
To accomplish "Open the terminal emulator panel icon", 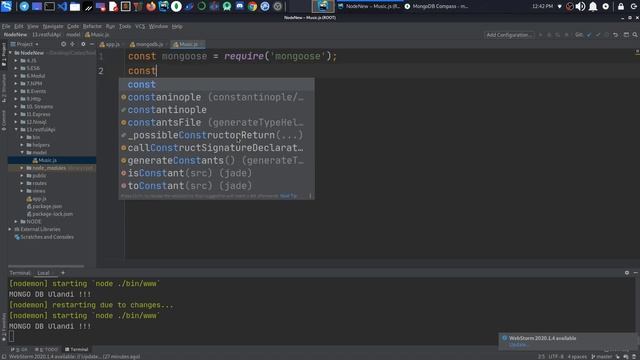I will coord(49,6).
